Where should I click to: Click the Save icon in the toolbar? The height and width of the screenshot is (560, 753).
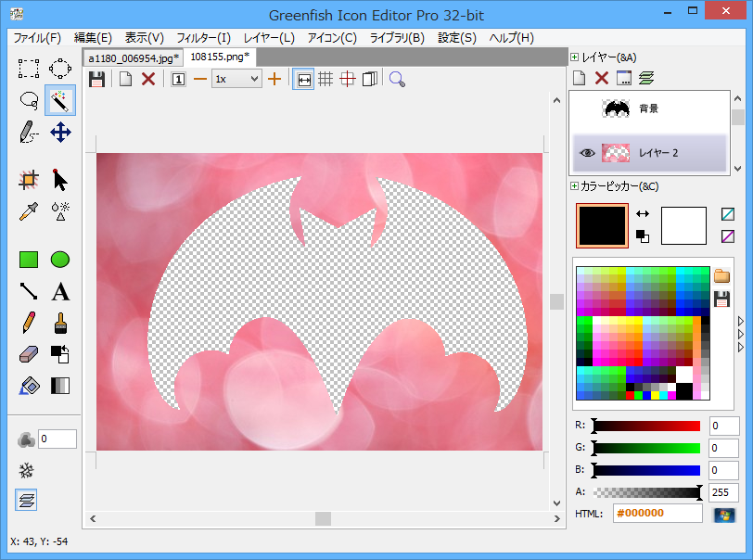tap(96, 79)
